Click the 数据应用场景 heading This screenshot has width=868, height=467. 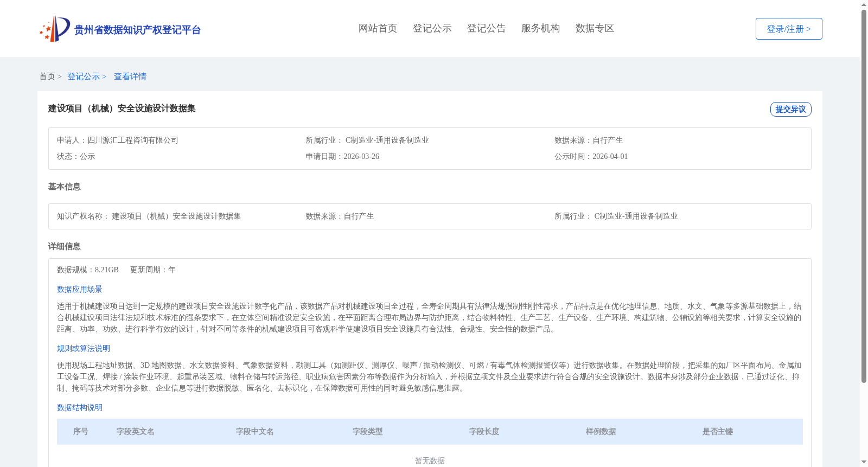click(x=80, y=289)
